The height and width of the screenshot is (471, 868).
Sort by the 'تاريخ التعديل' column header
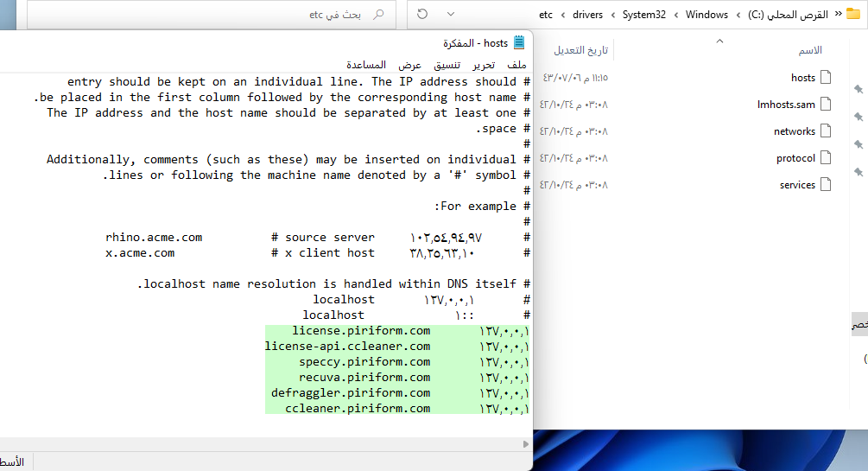tap(580, 50)
